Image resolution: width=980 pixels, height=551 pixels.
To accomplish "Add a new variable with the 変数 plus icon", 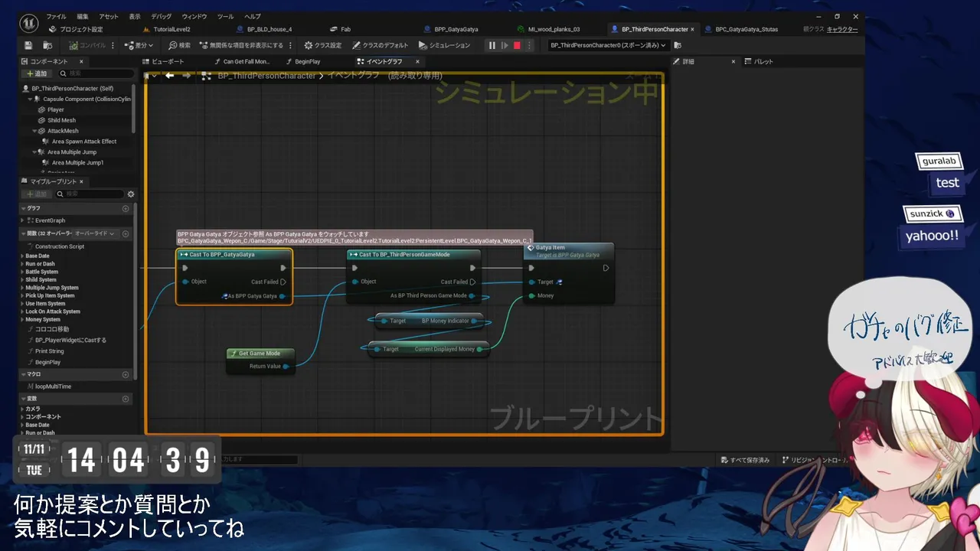I will coord(126,399).
